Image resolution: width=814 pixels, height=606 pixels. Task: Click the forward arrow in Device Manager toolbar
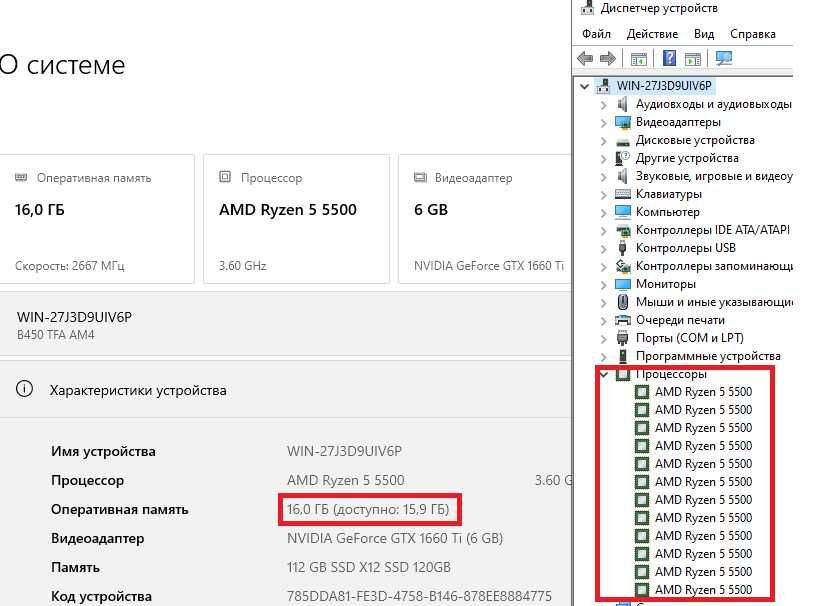607,58
